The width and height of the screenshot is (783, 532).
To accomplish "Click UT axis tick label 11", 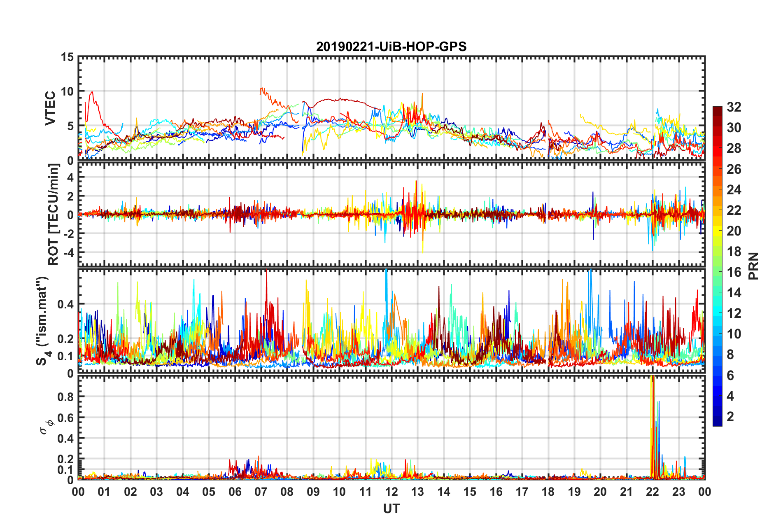I will pos(366,492).
